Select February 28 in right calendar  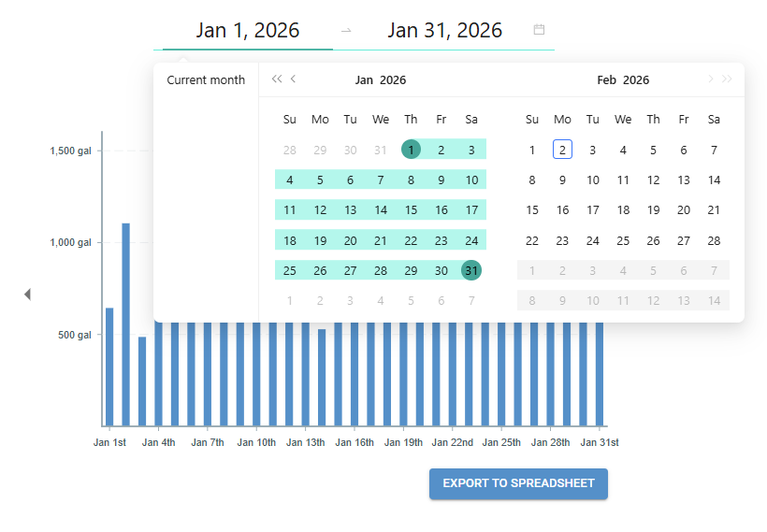coord(714,240)
